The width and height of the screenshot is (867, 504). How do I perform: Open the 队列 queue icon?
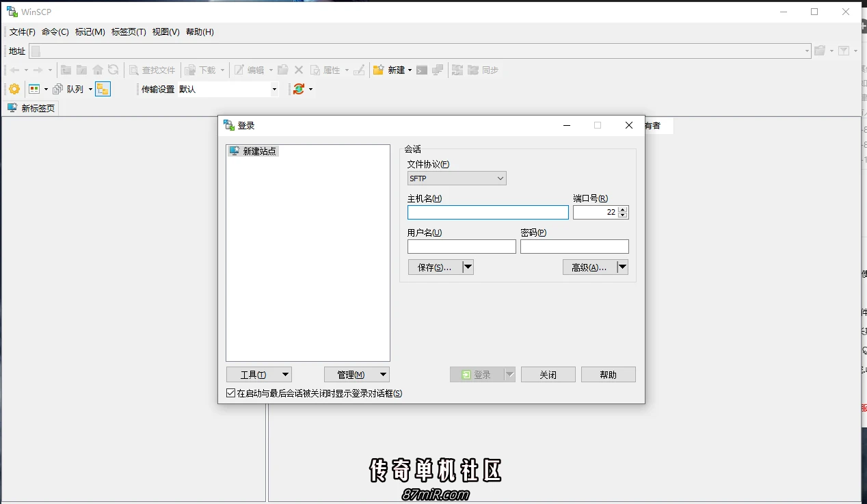coord(58,89)
